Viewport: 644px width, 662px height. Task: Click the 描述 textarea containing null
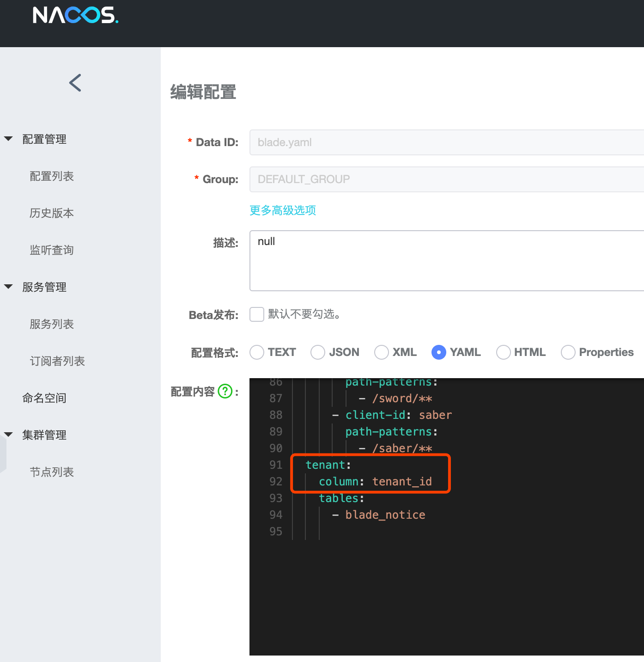coord(447,261)
